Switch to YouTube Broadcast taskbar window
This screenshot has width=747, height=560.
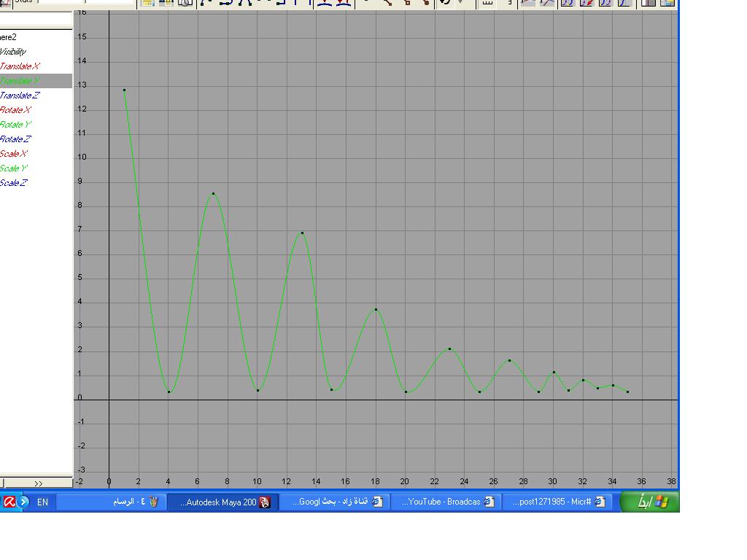[x=446, y=502]
